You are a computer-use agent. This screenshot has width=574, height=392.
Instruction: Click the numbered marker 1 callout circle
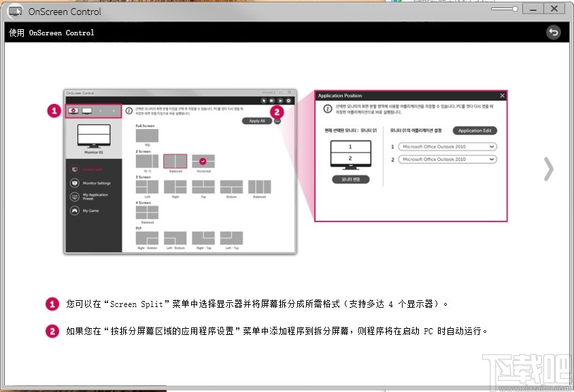pyautogui.click(x=53, y=110)
